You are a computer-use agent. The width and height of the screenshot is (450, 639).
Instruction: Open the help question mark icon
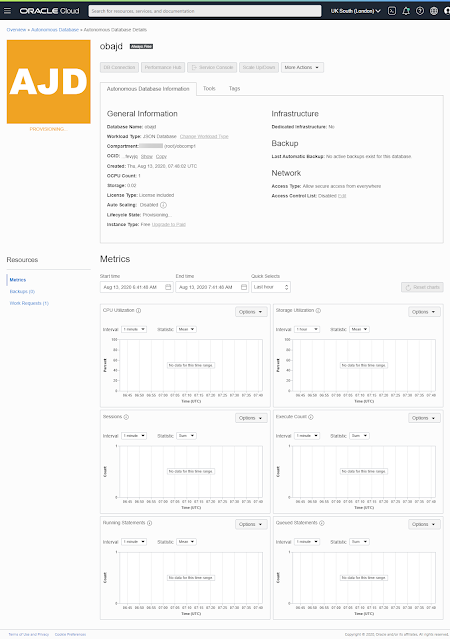coord(420,11)
